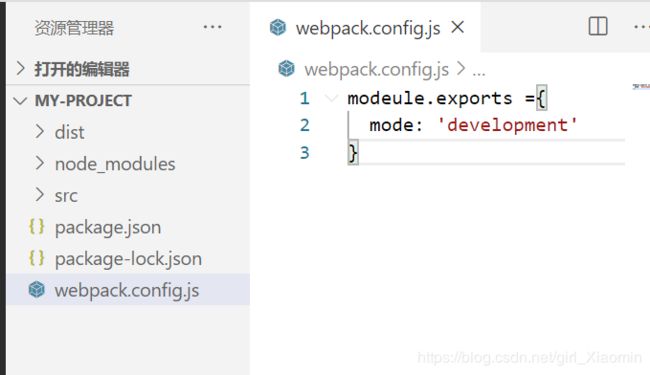Expand the 打开的编辑器 section
Viewport: 650px width, 375px height.
(x=20, y=68)
